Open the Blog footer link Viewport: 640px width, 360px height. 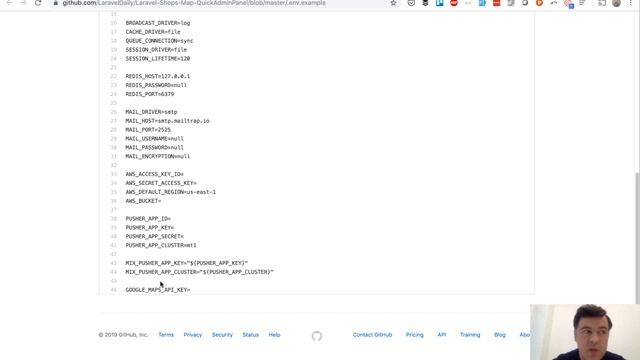click(x=500, y=335)
